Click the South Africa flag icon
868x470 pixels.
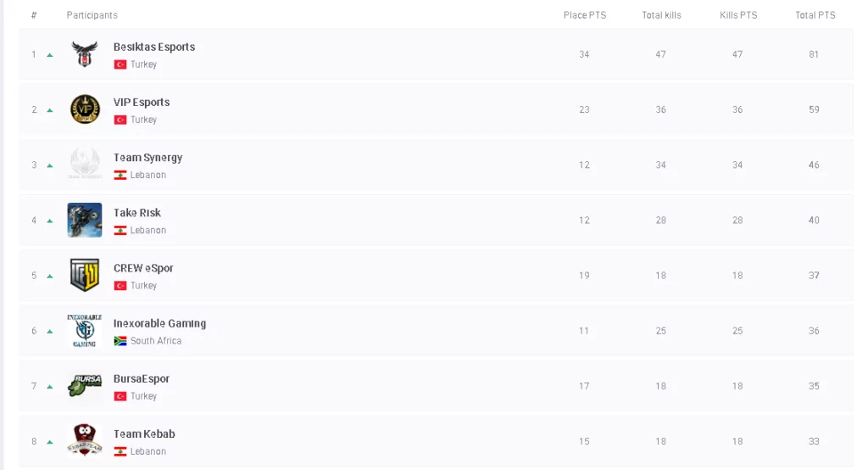[x=120, y=341]
